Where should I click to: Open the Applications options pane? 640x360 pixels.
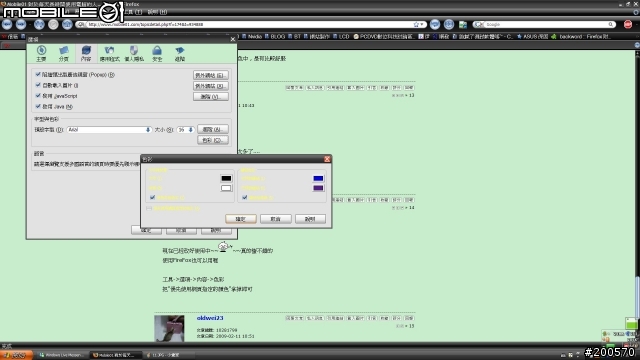pyautogui.click(x=109, y=53)
